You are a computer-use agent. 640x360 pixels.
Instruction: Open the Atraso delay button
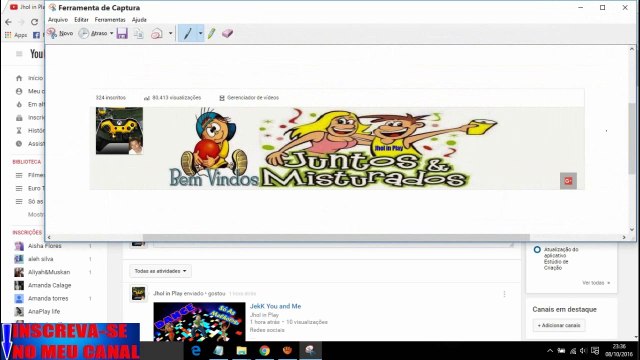[x=93, y=33]
